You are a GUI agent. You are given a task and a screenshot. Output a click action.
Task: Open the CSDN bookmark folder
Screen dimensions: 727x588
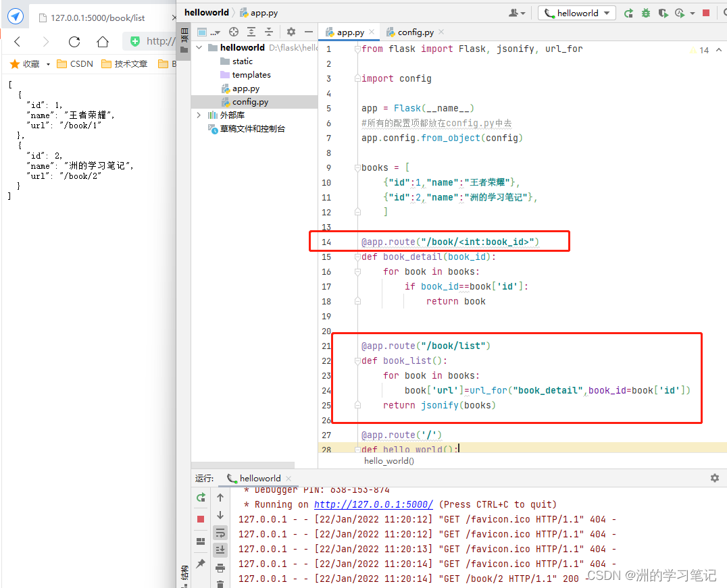tap(74, 64)
